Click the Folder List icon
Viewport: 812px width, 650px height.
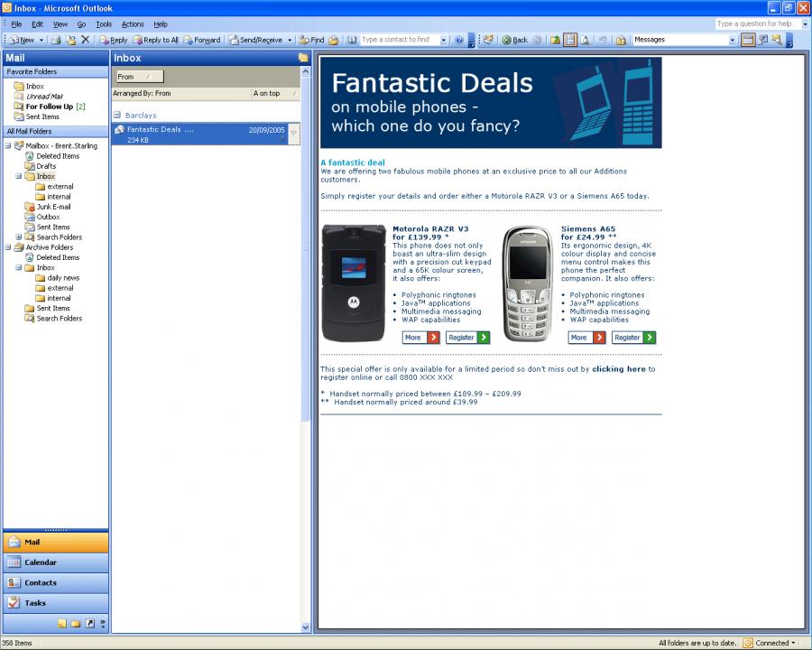coord(76,624)
